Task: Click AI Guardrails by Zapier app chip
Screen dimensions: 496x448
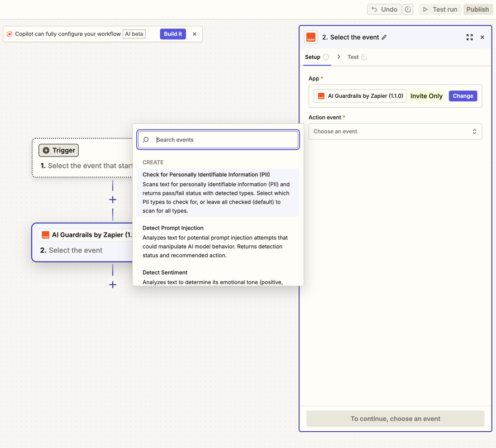Action: coord(360,96)
